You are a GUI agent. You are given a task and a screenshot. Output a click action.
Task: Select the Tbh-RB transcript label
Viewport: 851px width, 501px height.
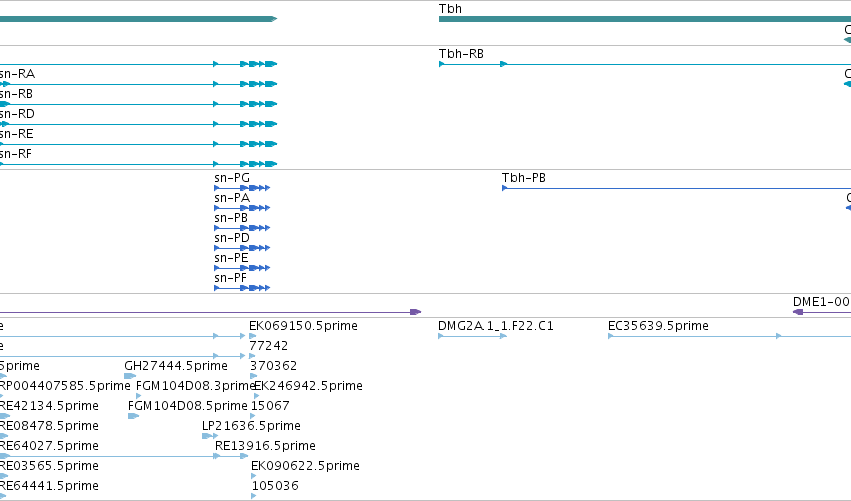tap(461, 54)
